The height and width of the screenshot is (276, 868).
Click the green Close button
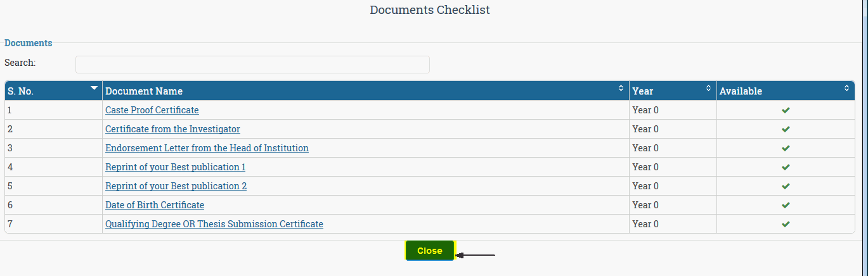click(x=430, y=251)
